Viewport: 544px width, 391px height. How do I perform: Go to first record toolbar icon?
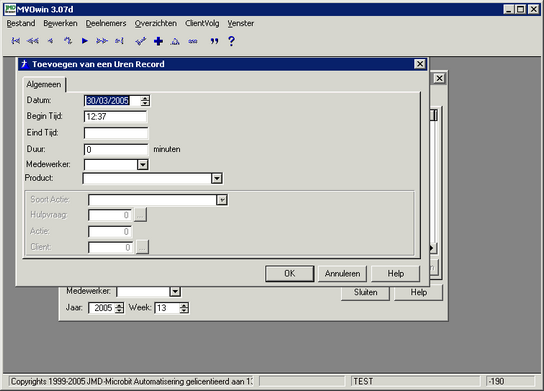point(16,41)
